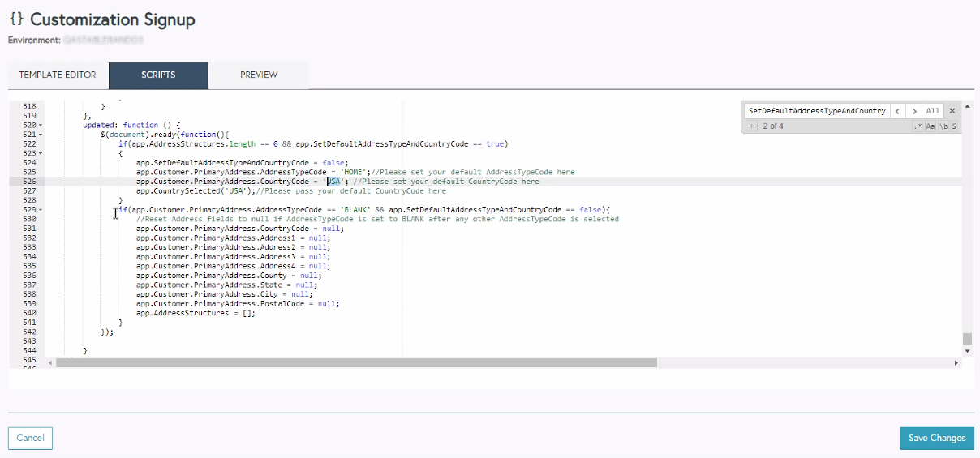Click the horizontal scrollbar thumb

[356, 363]
